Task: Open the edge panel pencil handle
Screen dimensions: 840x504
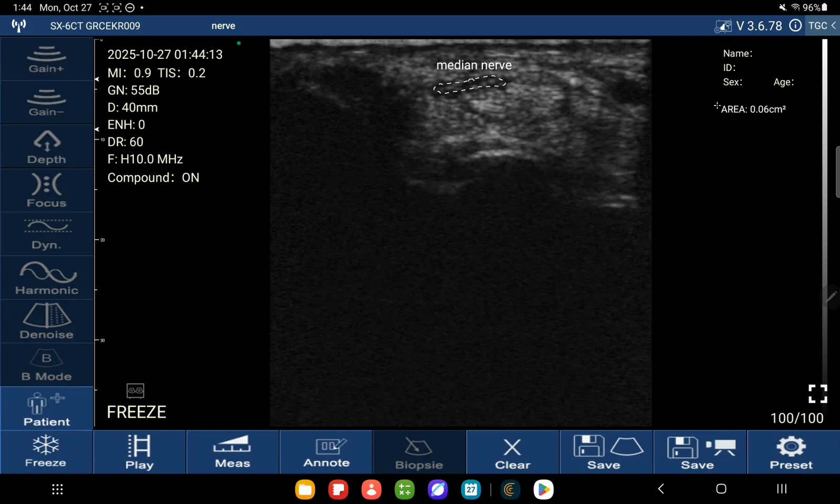Action: coord(831,297)
